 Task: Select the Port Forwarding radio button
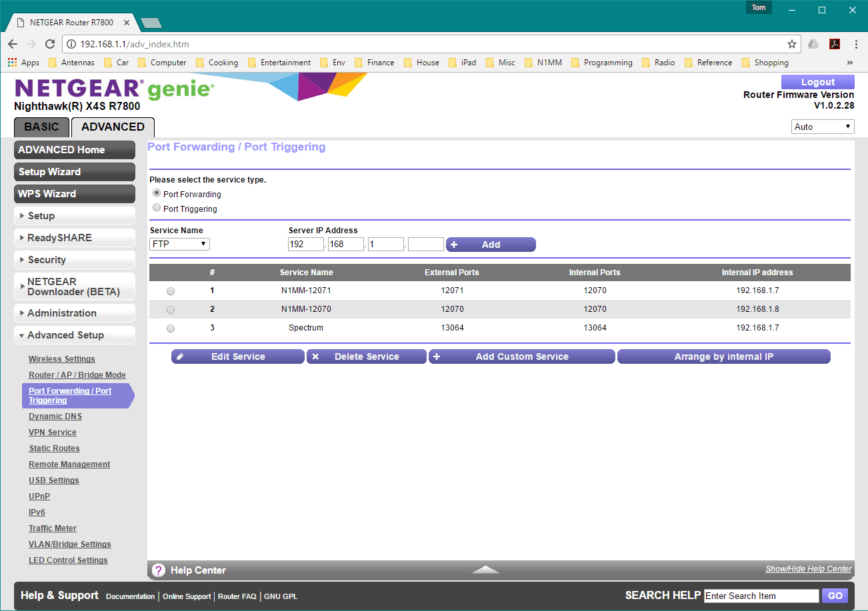(157, 193)
